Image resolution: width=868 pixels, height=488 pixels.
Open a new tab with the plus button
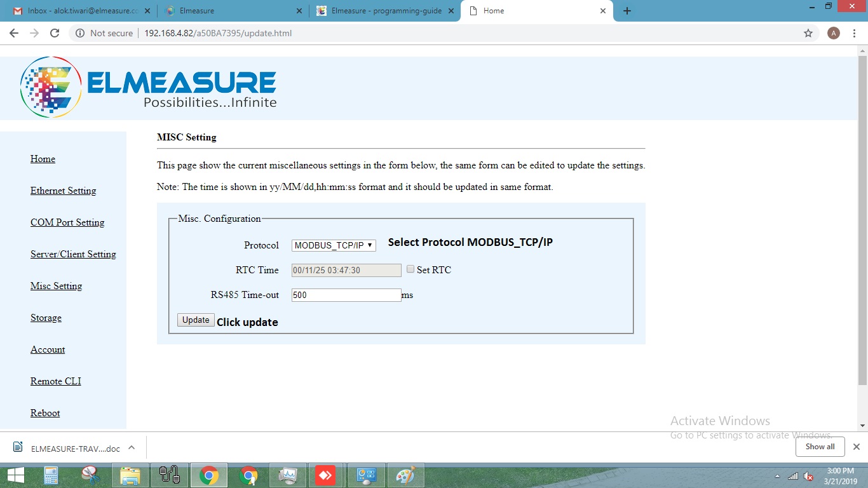(x=627, y=11)
